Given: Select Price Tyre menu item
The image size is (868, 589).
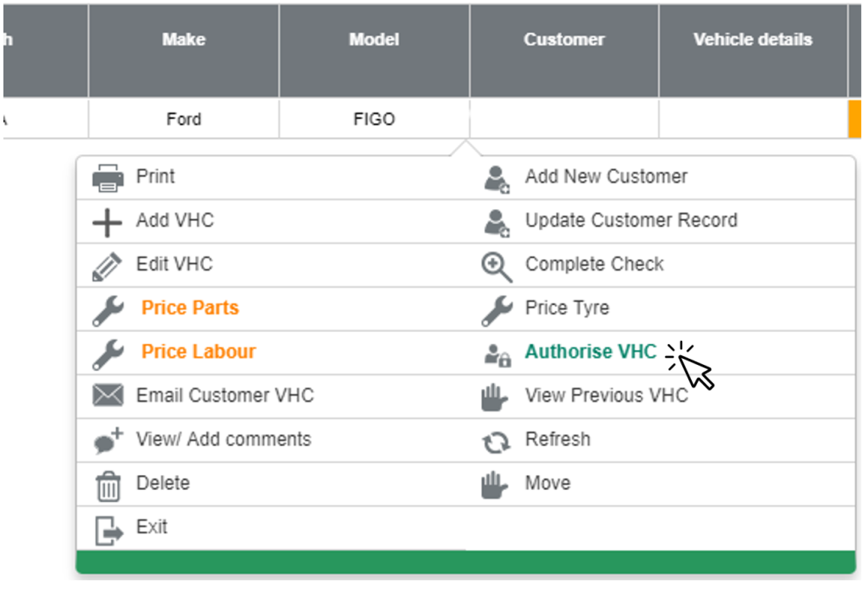Looking at the screenshot, I should pyautogui.click(x=567, y=308).
